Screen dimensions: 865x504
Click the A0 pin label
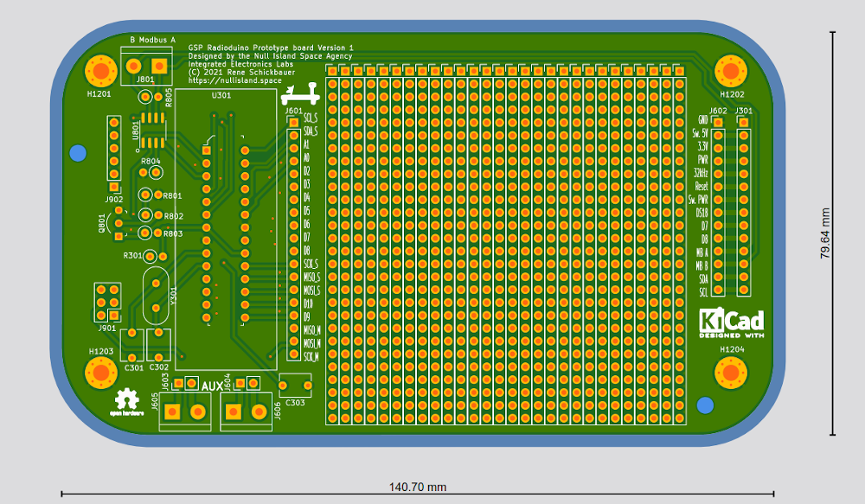(307, 157)
